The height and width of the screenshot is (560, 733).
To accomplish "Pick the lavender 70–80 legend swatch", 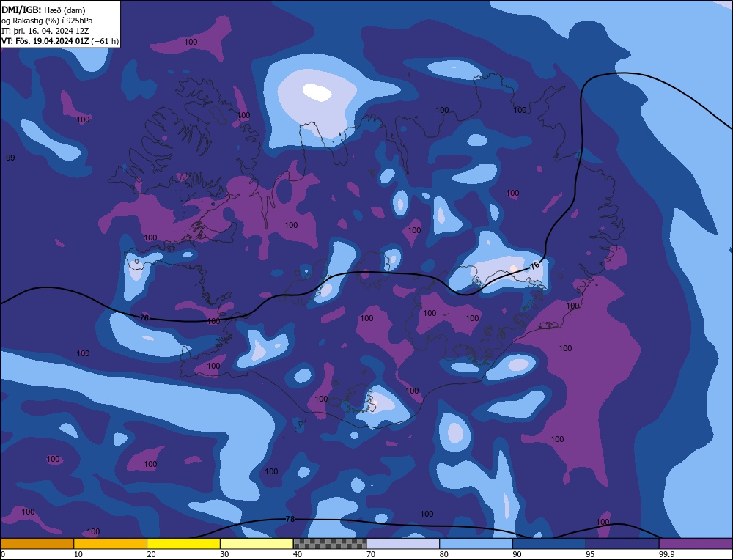I will (403, 544).
